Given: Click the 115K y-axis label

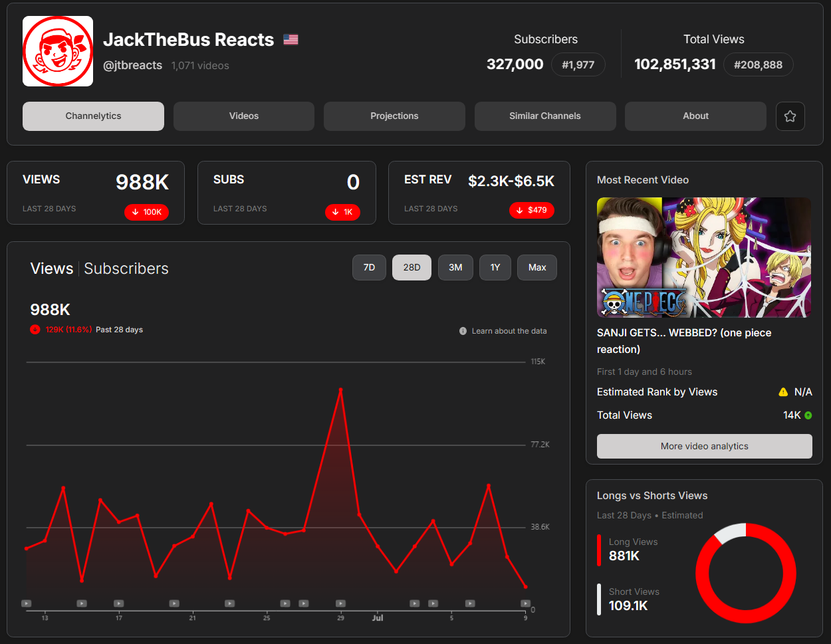Looking at the screenshot, I should coord(538,362).
